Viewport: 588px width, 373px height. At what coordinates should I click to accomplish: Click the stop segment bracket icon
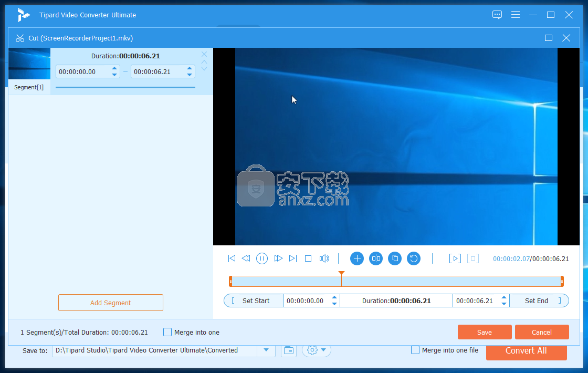(473, 258)
